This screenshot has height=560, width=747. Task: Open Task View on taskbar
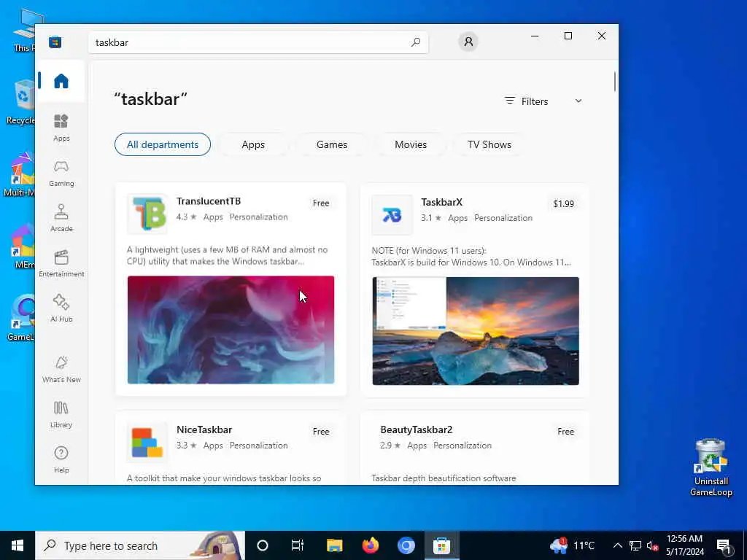point(298,545)
